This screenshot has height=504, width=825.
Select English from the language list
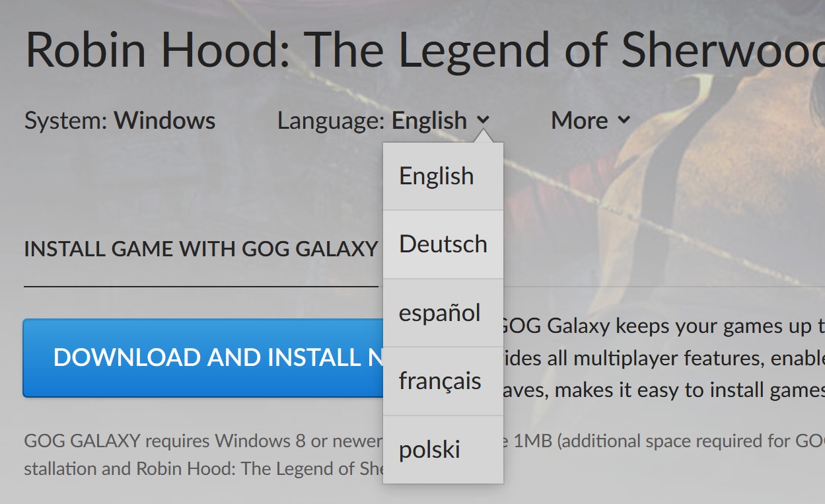click(443, 176)
